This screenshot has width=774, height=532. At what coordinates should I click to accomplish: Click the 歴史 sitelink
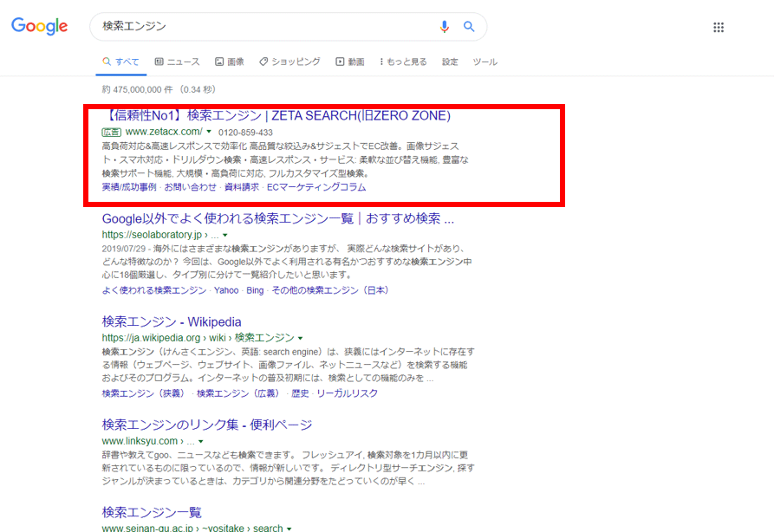[x=300, y=393]
